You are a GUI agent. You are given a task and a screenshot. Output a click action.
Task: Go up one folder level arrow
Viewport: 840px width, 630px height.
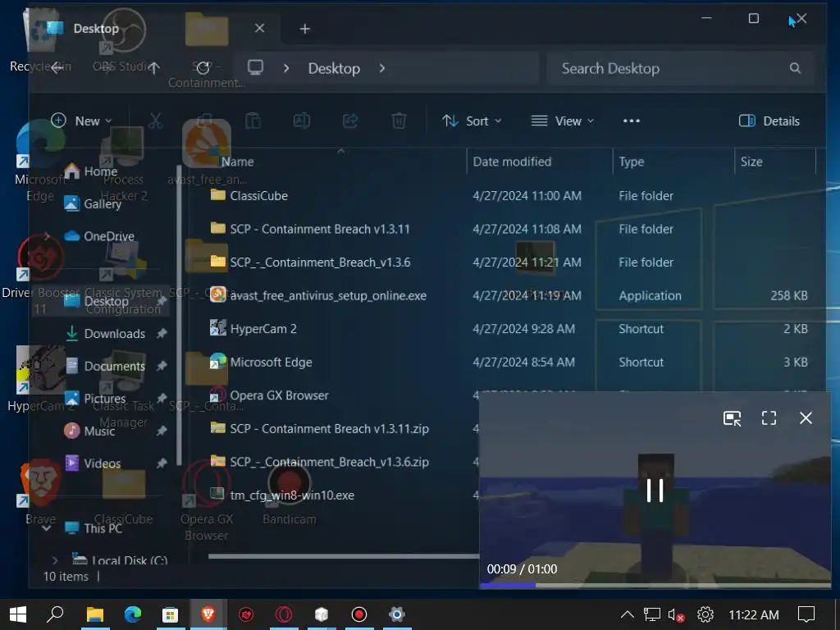[154, 68]
